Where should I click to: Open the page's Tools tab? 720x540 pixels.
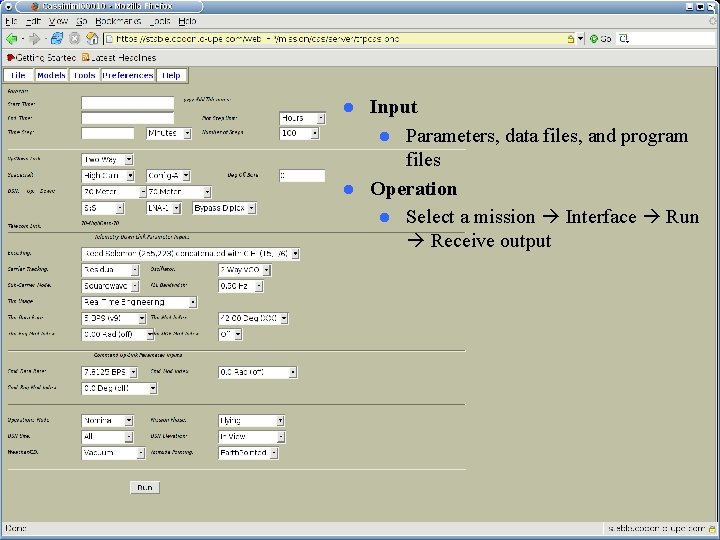click(84, 75)
